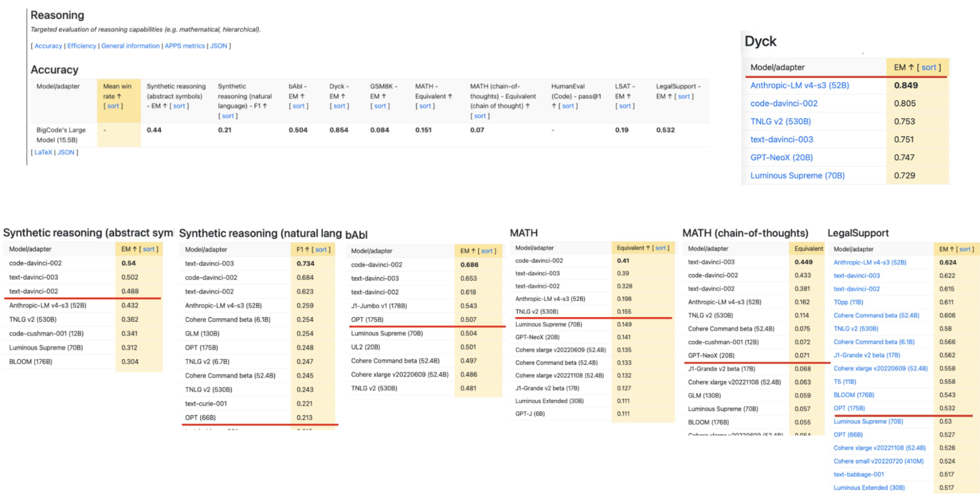Open Anthropic-LM v4-s3 (52B) in Dyck table
This screenshot has height=494, width=980.
tap(800, 85)
